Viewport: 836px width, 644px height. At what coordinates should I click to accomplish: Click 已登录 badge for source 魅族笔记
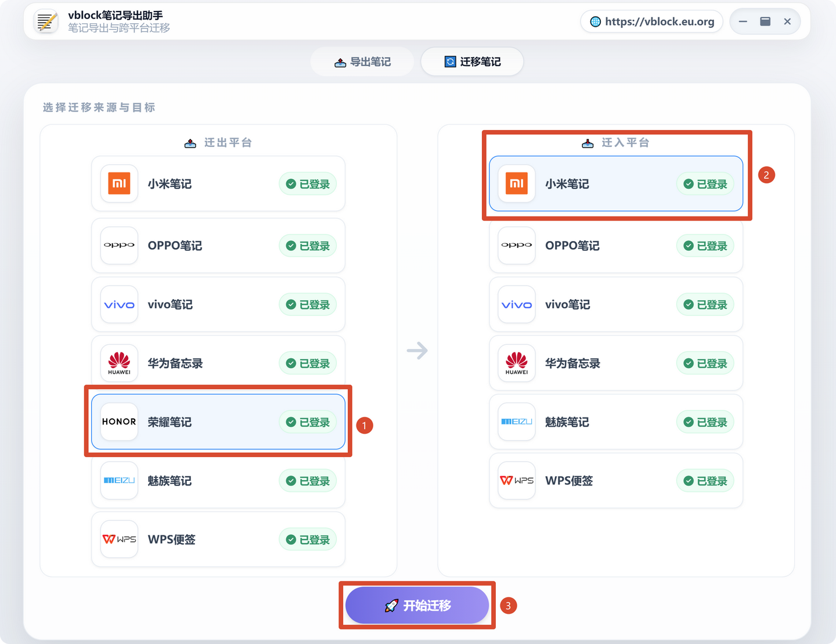308,481
